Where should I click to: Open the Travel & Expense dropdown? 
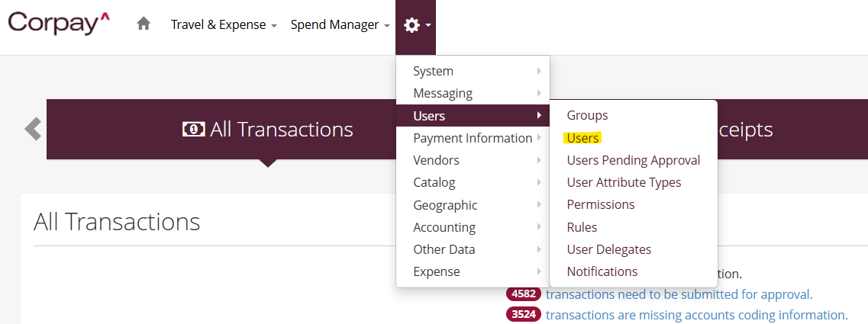[x=223, y=24]
